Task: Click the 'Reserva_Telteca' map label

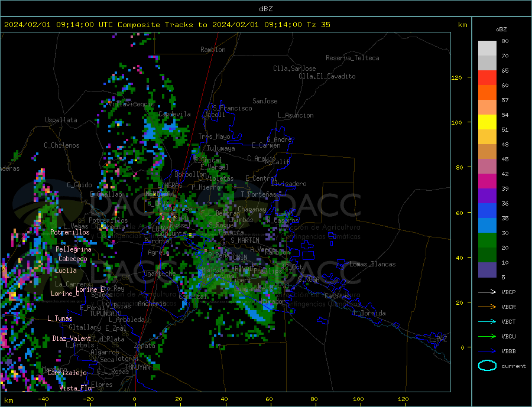Action: [352, 58]
